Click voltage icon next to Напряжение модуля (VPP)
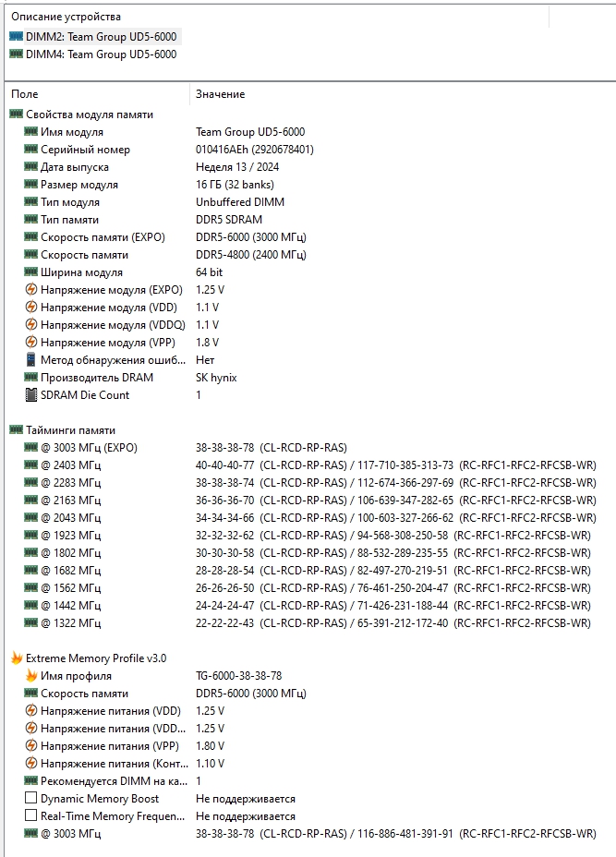The image size is (616, 857). tap(31, 342)
